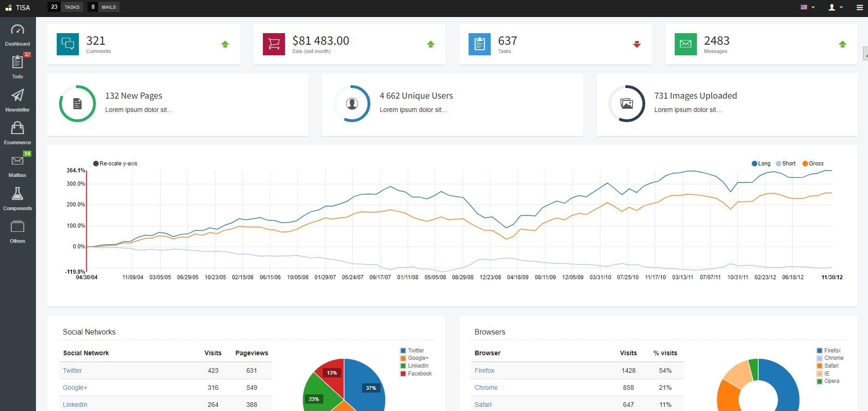Click the 11/30/12 date label on chart
Screen dimensions: 868x411
point(832,277)
